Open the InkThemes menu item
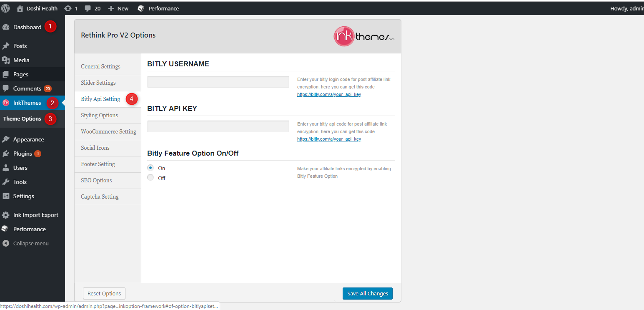 [x=33, y=103]
